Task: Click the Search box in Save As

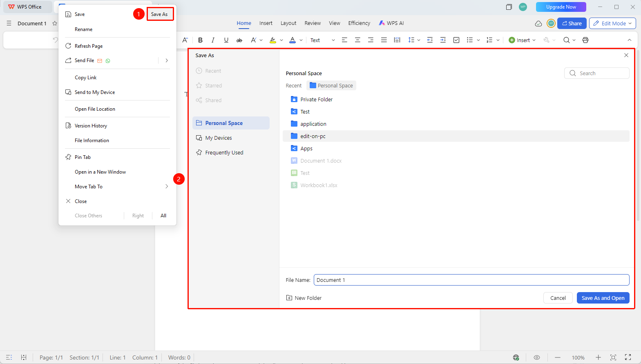Action: point(597,73)
